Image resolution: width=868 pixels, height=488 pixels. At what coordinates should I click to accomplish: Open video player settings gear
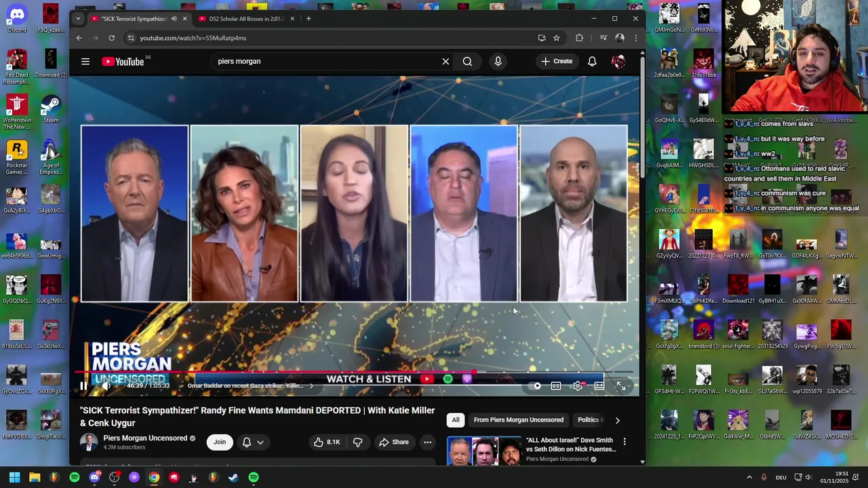click(x=578, y=386)
